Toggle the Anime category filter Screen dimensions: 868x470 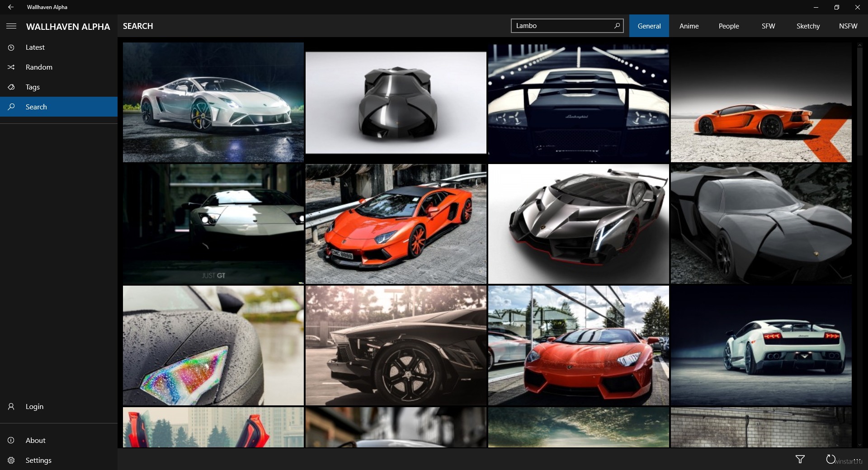pyautogui.click(x=689, y=26)
